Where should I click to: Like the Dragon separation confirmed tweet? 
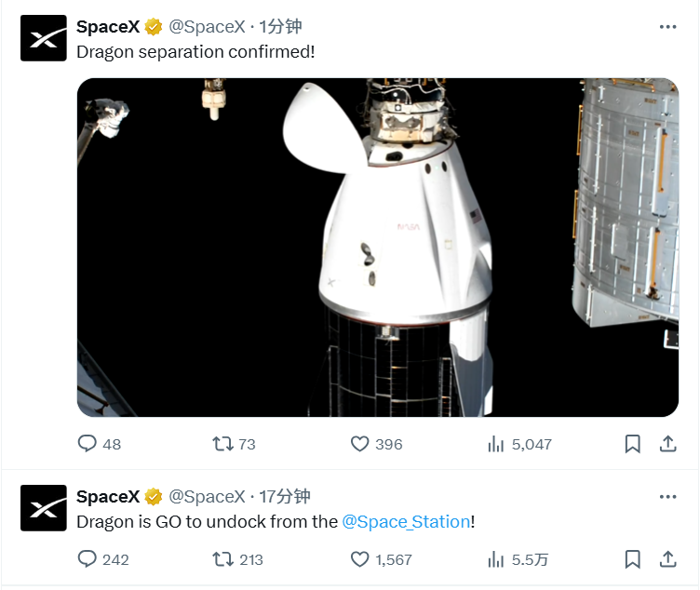[x=360, y=444]
